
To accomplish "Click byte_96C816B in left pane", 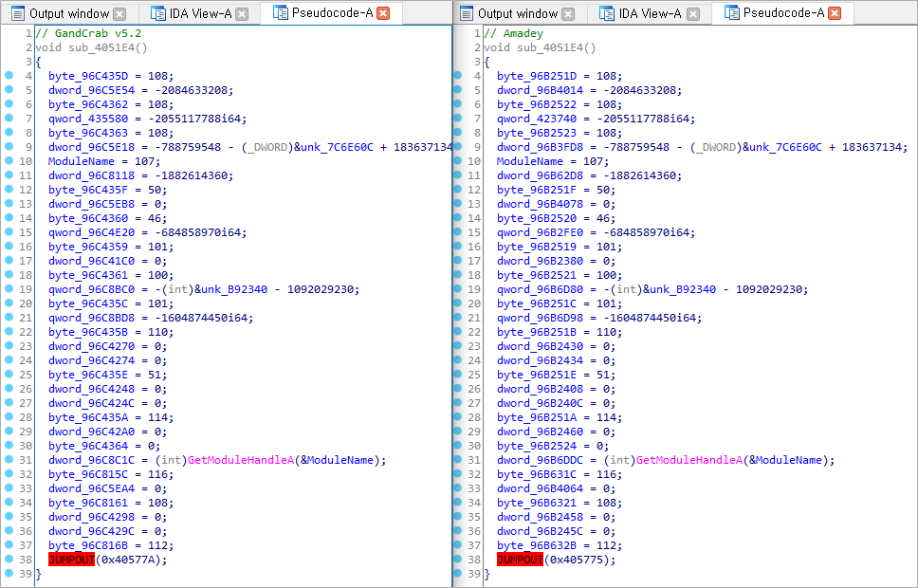I will tap(88, 545).
